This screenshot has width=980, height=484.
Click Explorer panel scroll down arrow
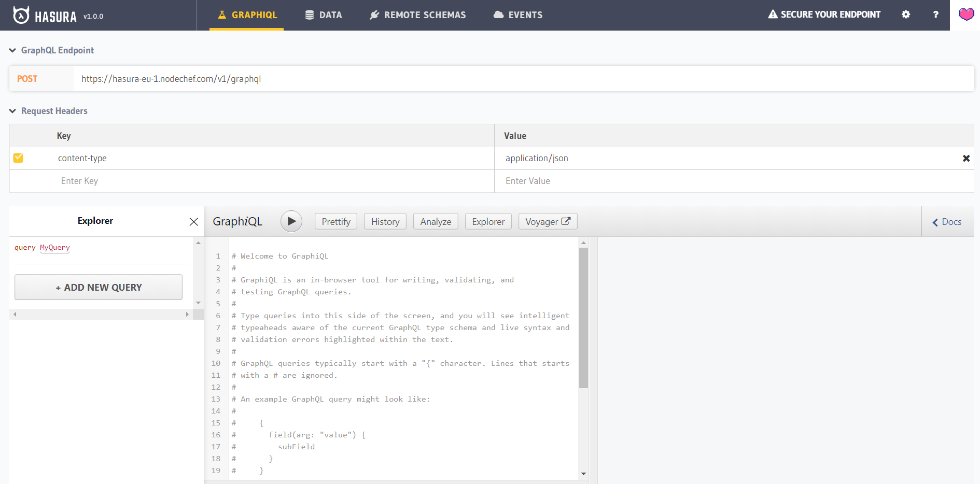[198, 303]
